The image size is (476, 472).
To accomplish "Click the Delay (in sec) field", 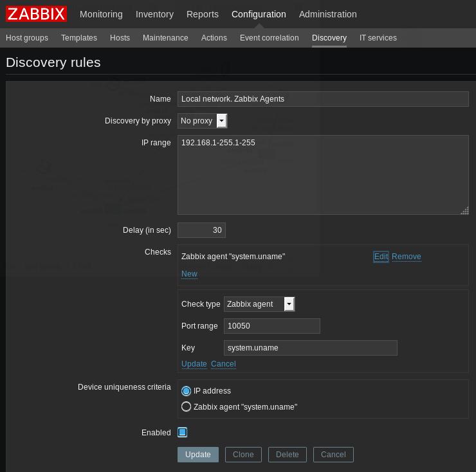I will (201, 230).
